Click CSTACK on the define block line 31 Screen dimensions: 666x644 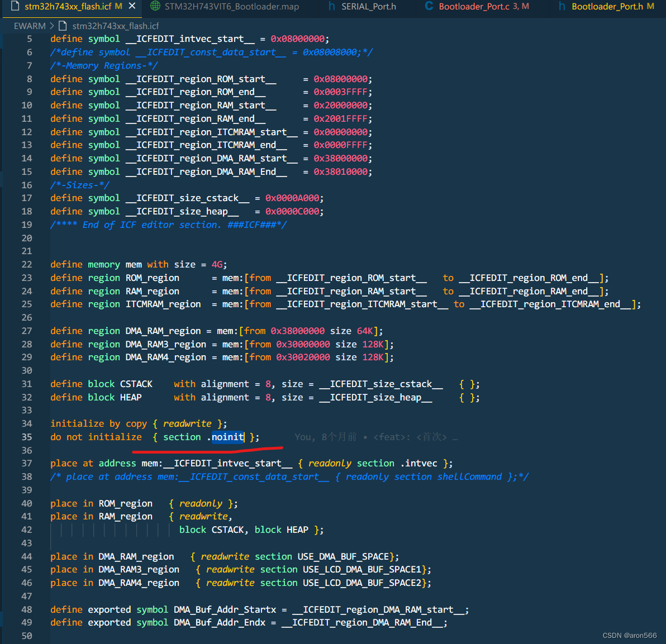[x=136, y=384]
